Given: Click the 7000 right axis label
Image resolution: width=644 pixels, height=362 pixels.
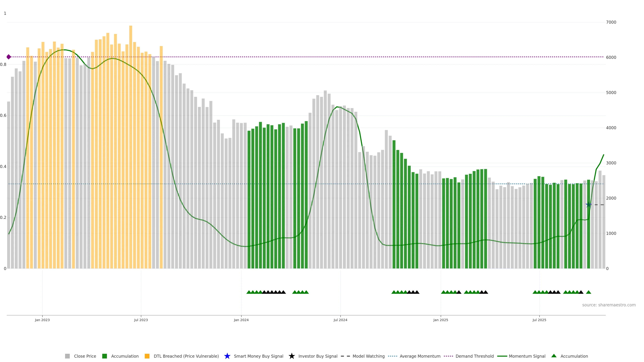Looking at the screenshot, I should (611, 22).
